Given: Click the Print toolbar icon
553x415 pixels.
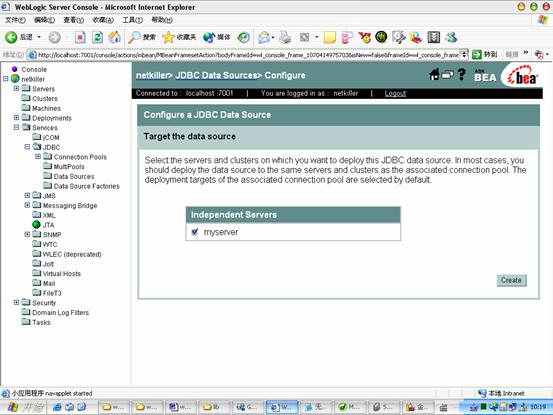Looking at the screenshot, I should [285, 37].
